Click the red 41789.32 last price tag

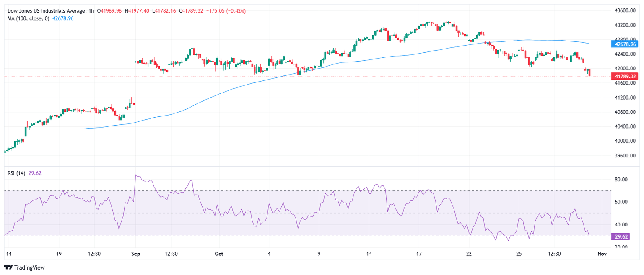pyautogui.click(x=625, y=76)
